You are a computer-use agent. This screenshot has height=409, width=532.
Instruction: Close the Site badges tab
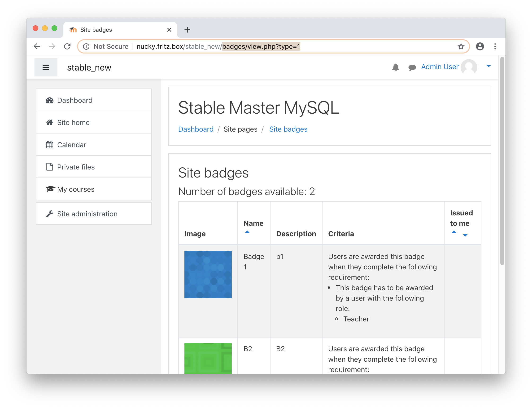(x=169, y=30)
